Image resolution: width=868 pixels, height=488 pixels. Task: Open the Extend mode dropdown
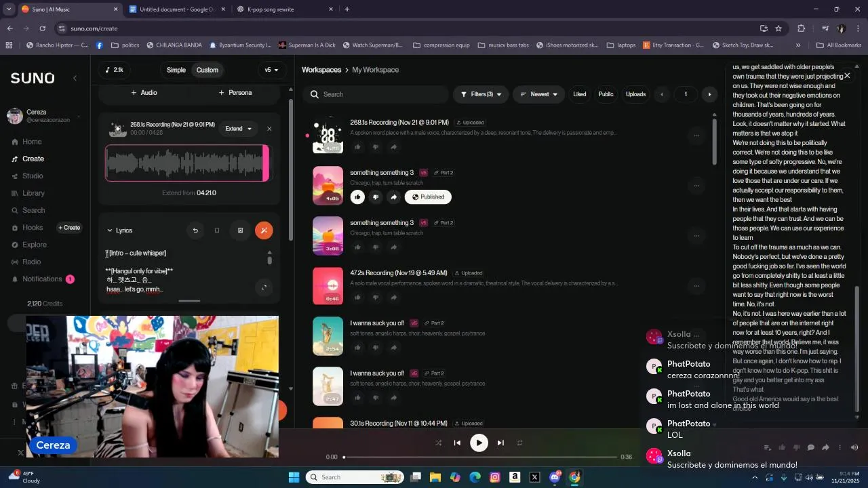point(239,129)
